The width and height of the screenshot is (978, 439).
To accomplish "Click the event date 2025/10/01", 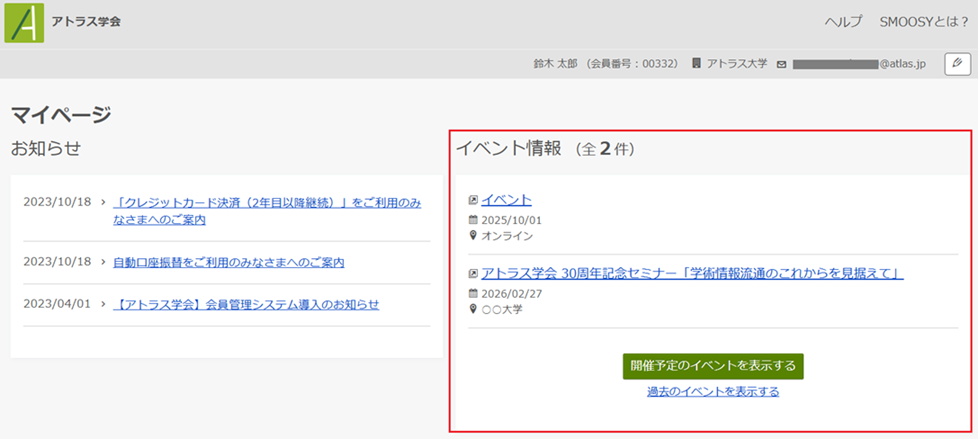I will pyautogui.click(x=511, y=220).
